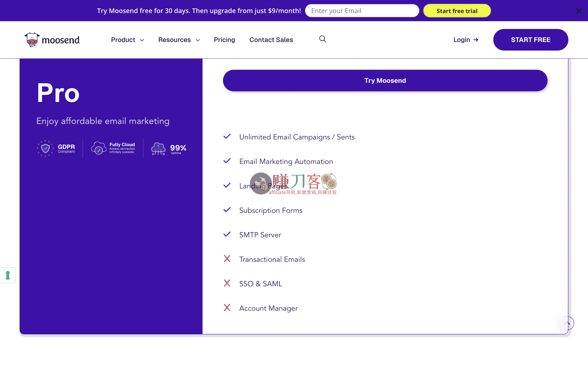Screen dimensions: 588x367
Task: Go to Contact Sales
Action: click(x=271, y=40)
